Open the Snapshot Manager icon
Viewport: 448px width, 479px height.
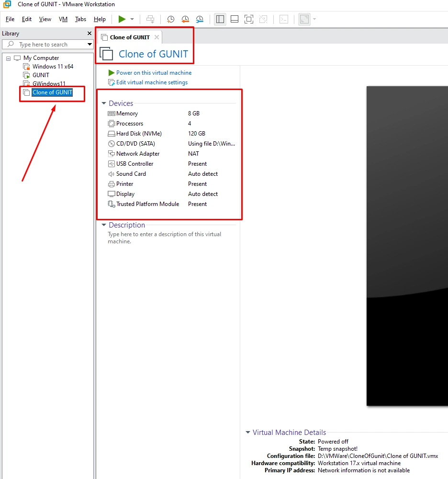[x=200, y=19]
